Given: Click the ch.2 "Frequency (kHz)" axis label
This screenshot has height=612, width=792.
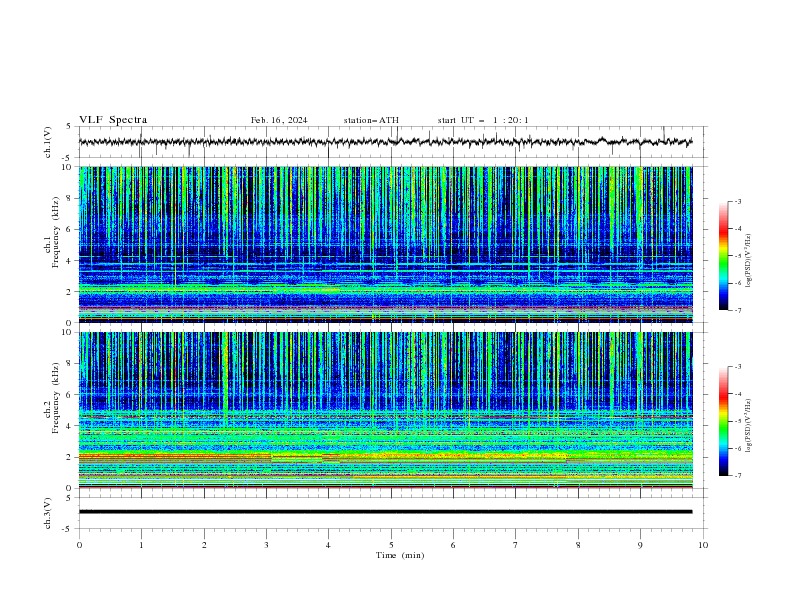Looking at the screenshot, I should (x=56, y=397).
